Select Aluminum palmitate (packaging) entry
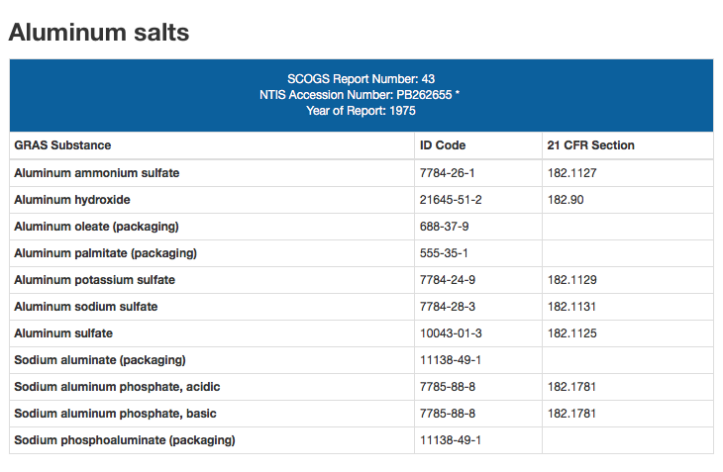The height and width of the screenshot is (472, 723). pyautogui.click(x=105, y=253)
